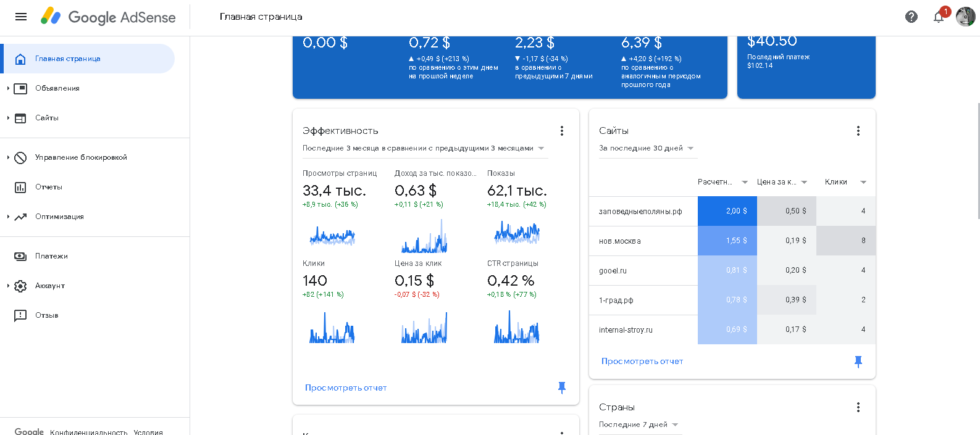This screenshot has width=980, height=435.
Task: Open the Просмотры страниц sparkline chart
Action: 332,235
